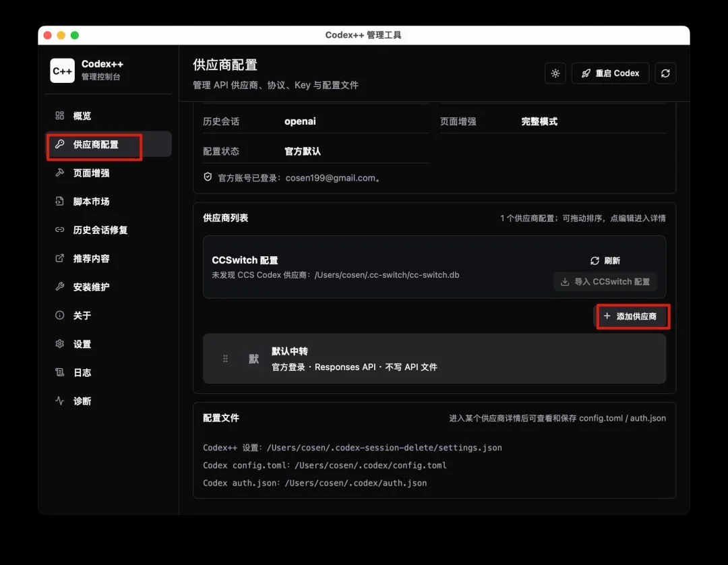Click the plus icon in 添加供应商
Screen dimensions: 728x565
coord(607,316)
